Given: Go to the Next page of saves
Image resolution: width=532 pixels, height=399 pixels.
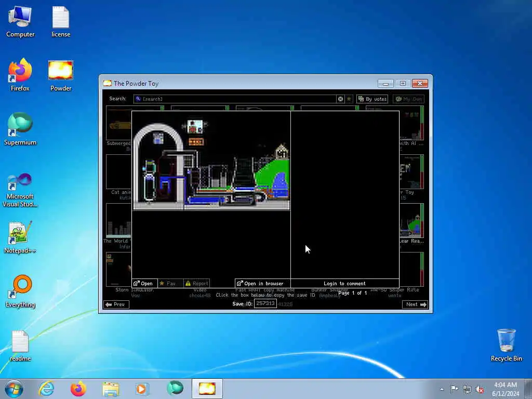Looking at the screenshot, I should click(415, 304).
